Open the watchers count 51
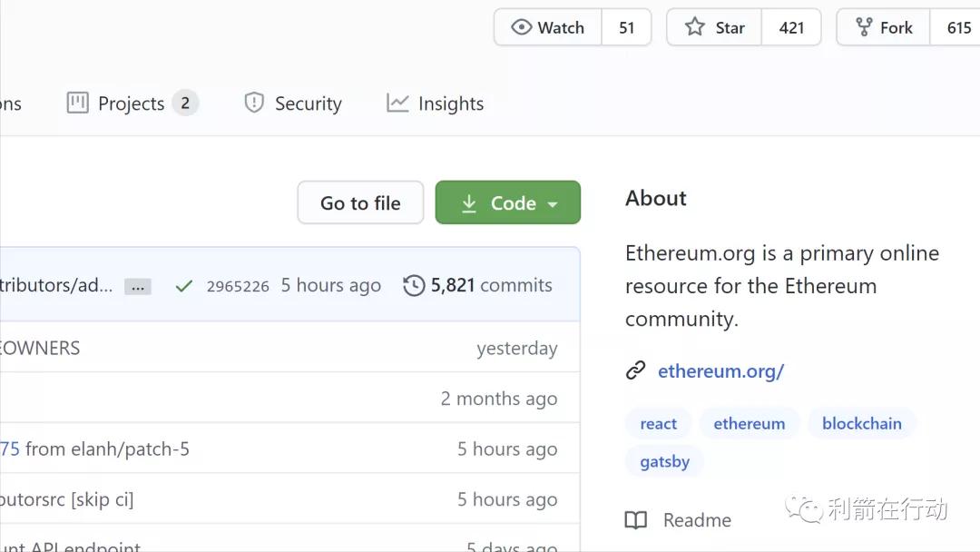The image size is (980, 552). 627,27
